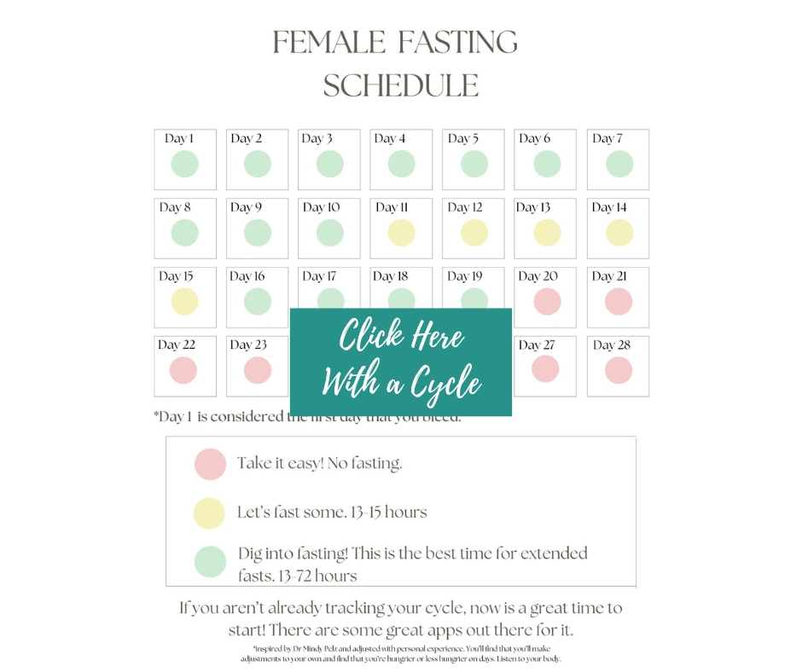The width and height of the screenshot is (802, 672).
Task: Select the yellow circle in Day 15
Action: [x=184, y=301]
